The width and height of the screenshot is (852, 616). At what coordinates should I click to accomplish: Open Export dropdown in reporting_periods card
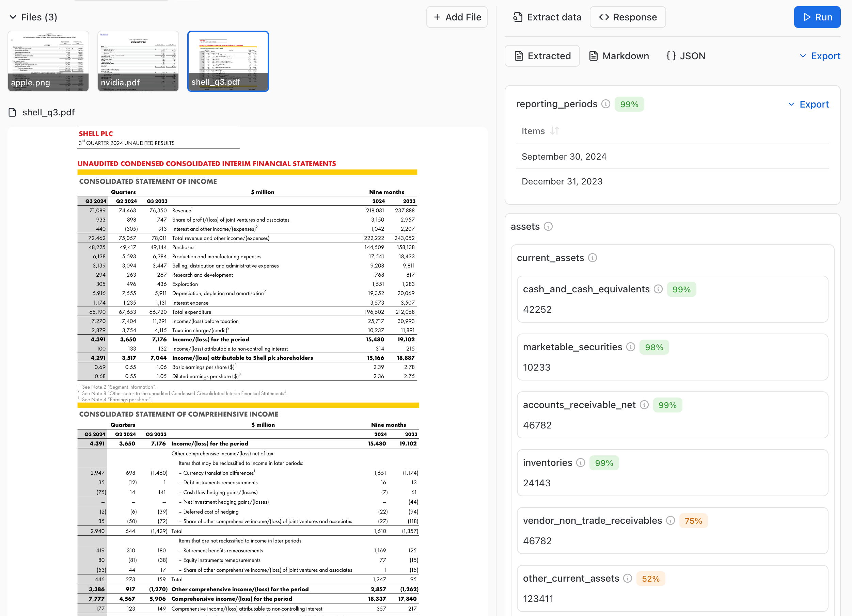[x=808, y=104]
